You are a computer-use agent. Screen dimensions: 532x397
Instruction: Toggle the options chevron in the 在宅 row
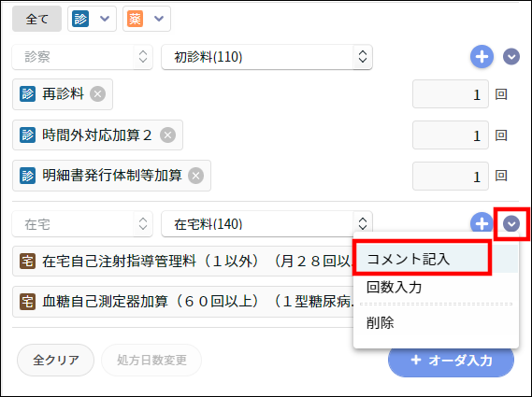(x=511, y=224)
